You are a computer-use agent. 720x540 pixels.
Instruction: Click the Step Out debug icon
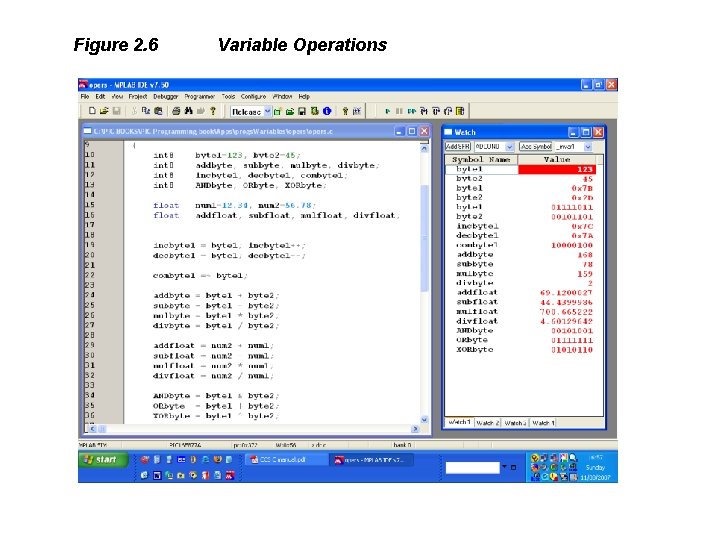click(448, 111)
